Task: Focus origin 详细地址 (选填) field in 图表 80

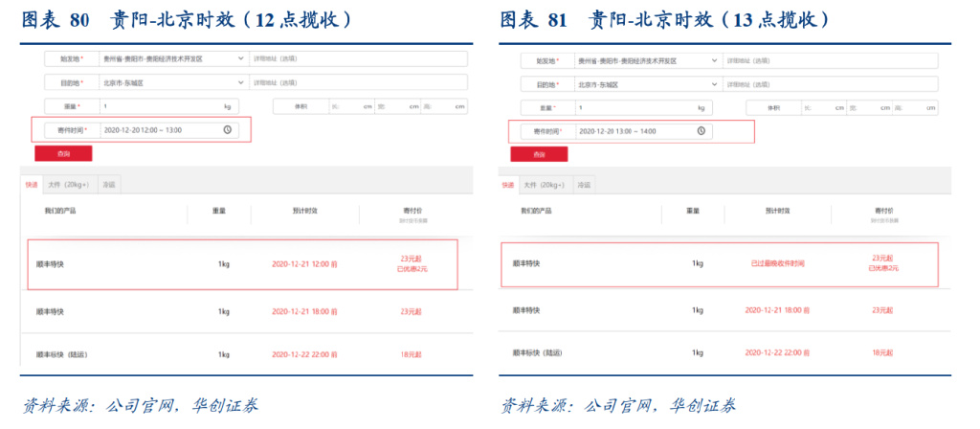Action: [x=358, y=58]
